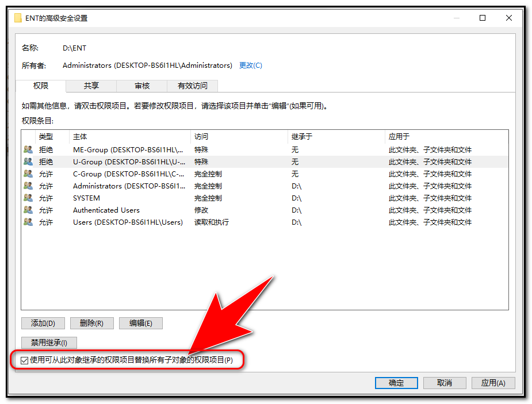Click the 编辑(E) button
The height and width of the screenshot is (404, 532).
[x=141, y=323]
